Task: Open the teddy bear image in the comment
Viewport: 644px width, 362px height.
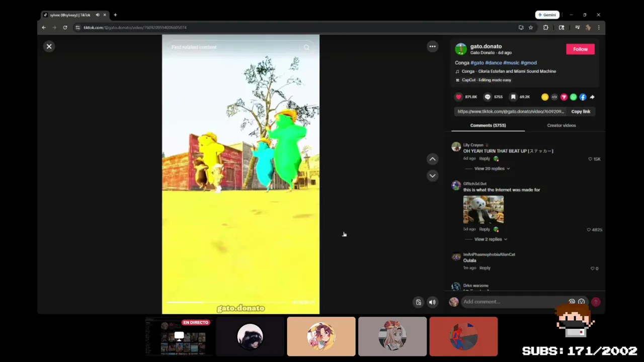Action: coord(483,209)
